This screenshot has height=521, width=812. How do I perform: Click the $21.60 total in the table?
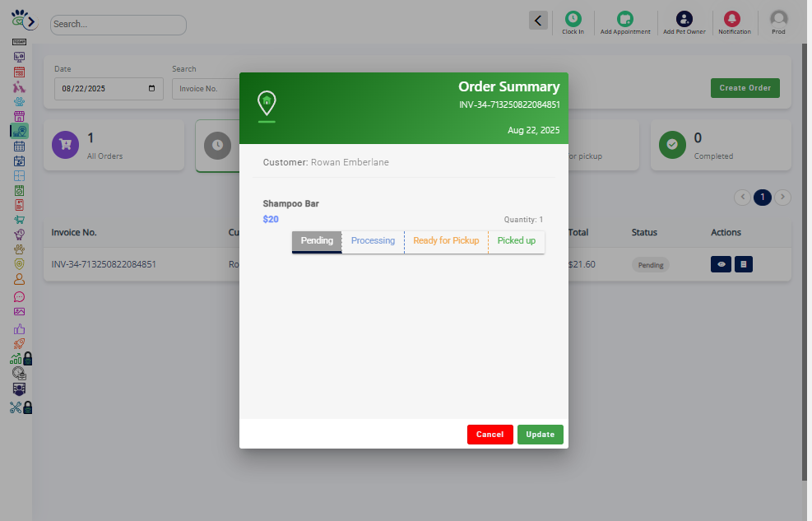(x=582, y=264)
